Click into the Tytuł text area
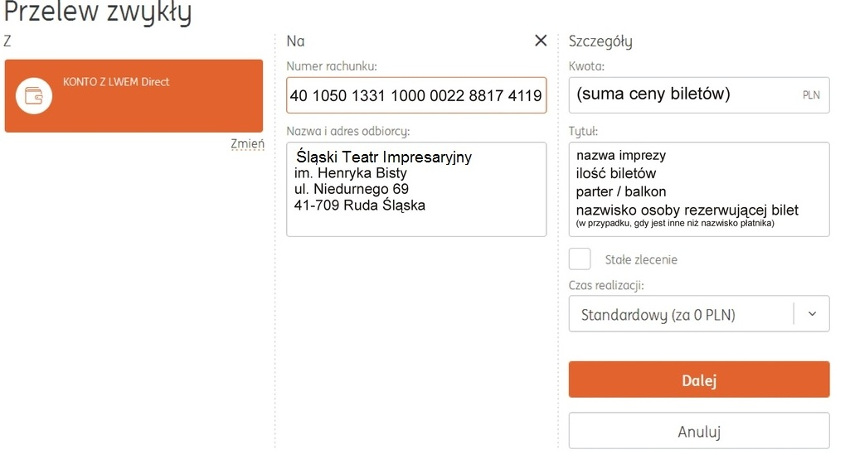The height and width of the screenshot is (469, 850). [699, 189]
